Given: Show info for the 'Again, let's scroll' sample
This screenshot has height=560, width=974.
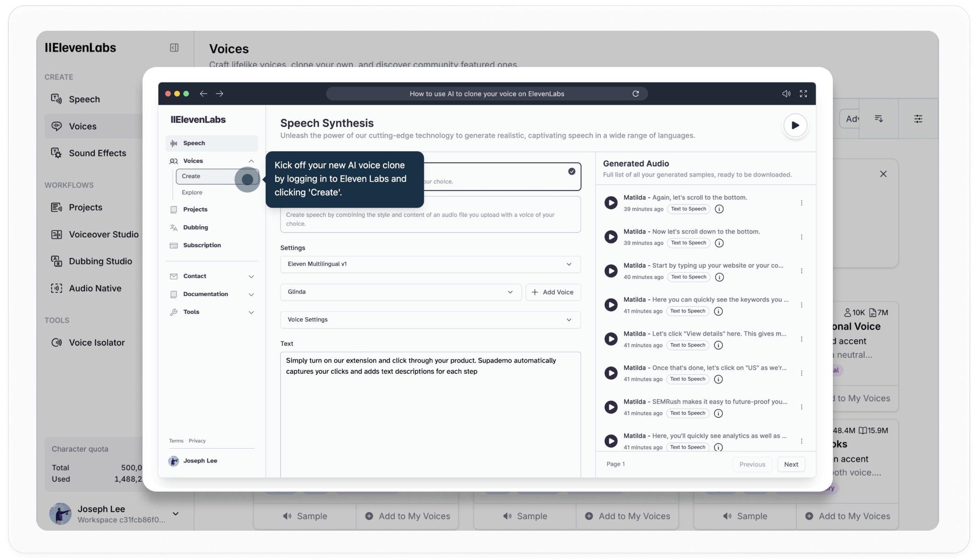Looking at the screenshot, I should click(719, 209).
